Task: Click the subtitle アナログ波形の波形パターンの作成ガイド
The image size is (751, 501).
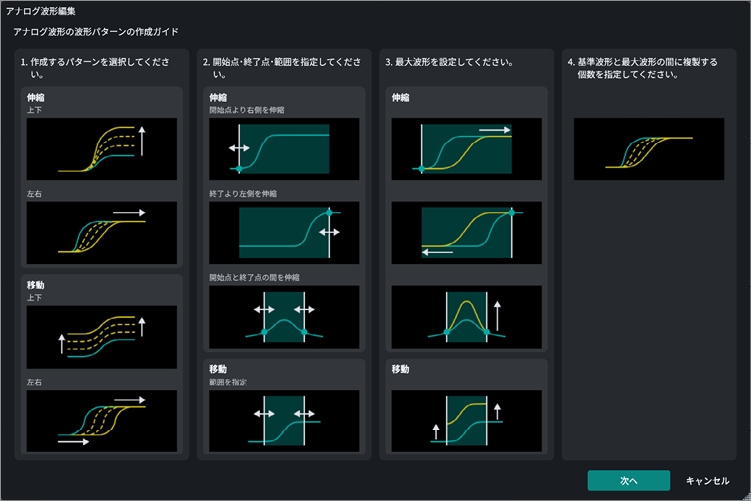Action: [96, 32]
